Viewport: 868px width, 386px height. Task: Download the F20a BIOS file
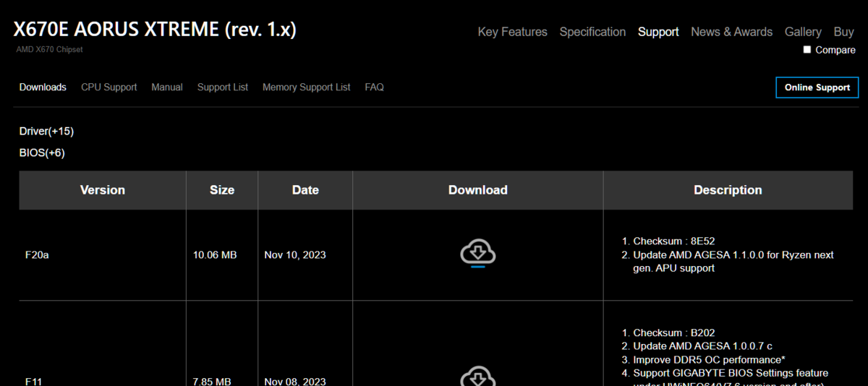pyautogui.click(x=477, y=252)
